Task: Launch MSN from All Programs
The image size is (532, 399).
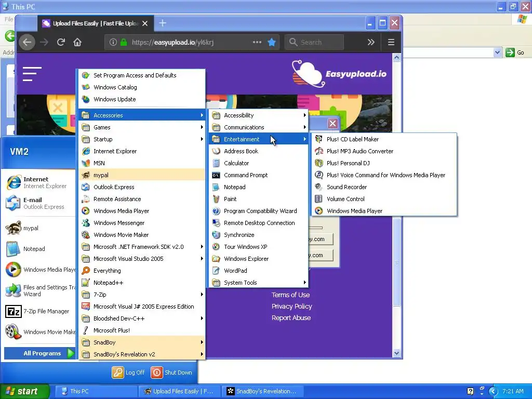Action: pyautogui.click(x=142, y=163)
